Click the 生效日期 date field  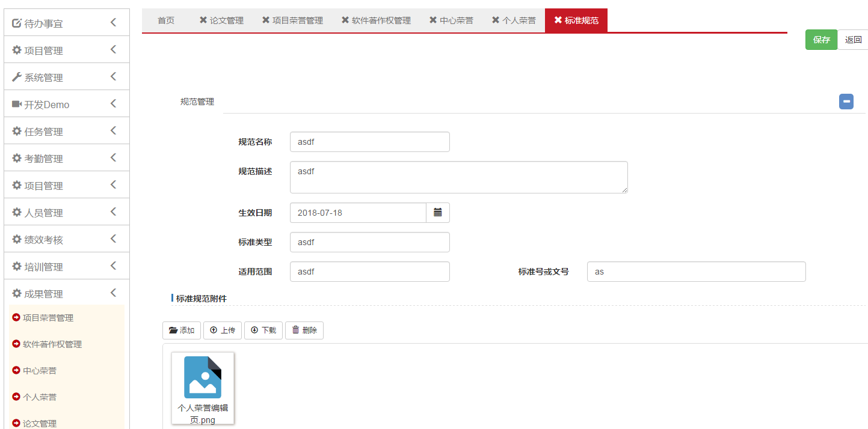point(358,213)
